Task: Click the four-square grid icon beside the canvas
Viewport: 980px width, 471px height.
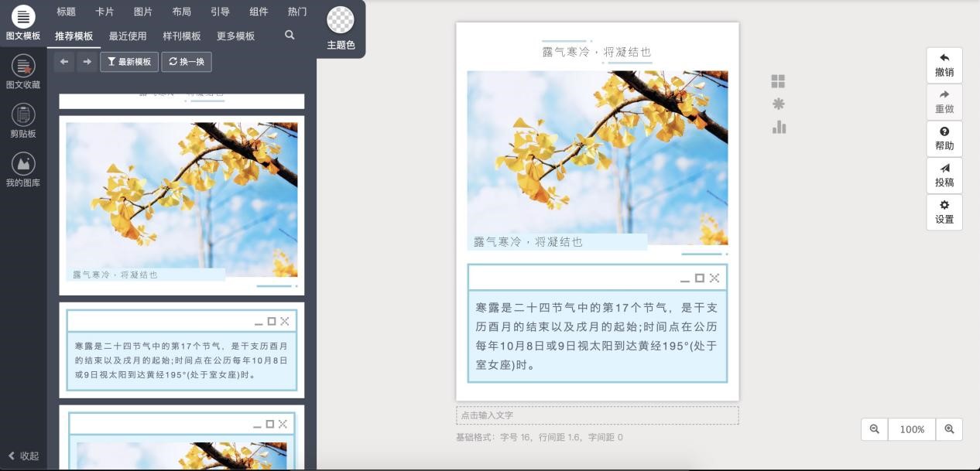Action: click(x=779, y=81)
